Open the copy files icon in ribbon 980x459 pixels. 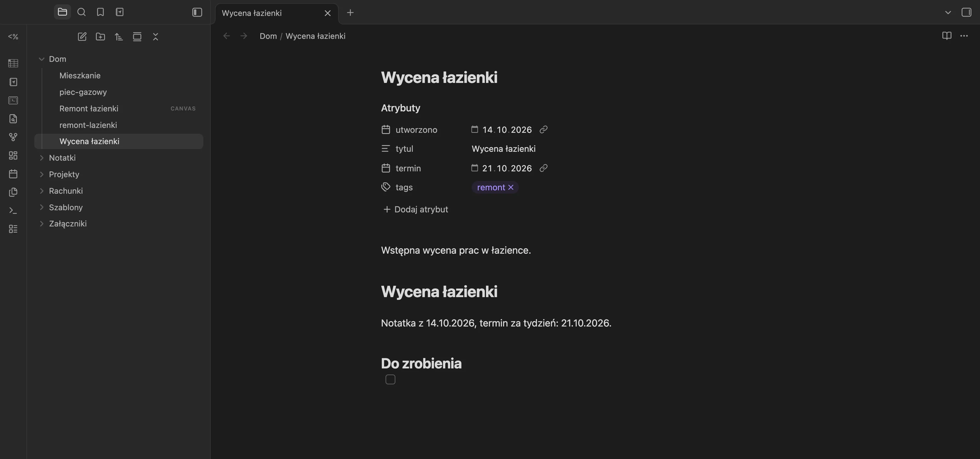click(13, 192)
